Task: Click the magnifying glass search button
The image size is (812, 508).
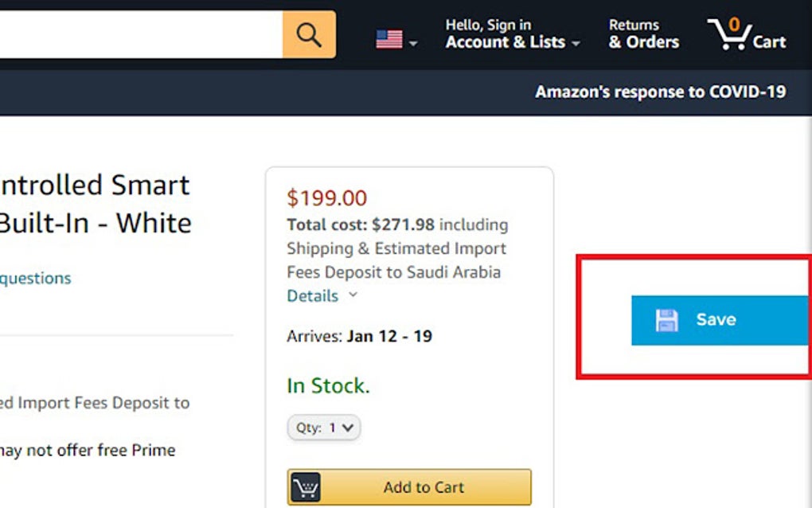Action: point(309,35)
